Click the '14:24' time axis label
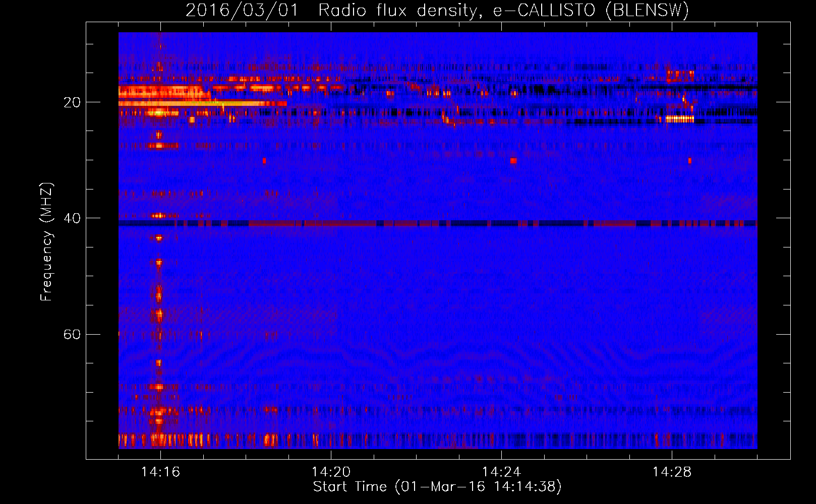The width and height of the screenshot is (816, 504). pyautogui.click(x=501, y=472)
